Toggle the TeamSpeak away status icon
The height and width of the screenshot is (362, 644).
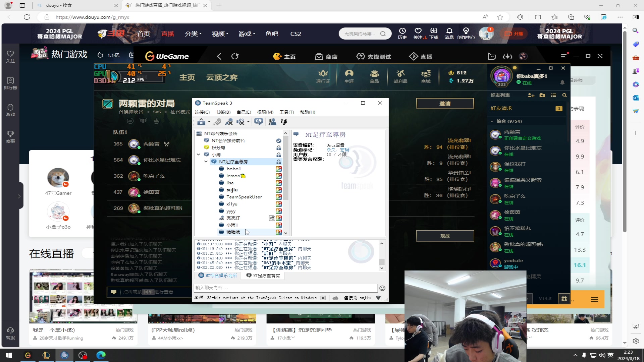tap(217, 122)
